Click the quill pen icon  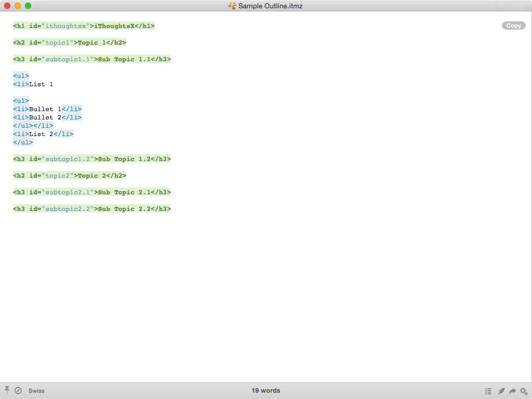[x=501, y=391]
